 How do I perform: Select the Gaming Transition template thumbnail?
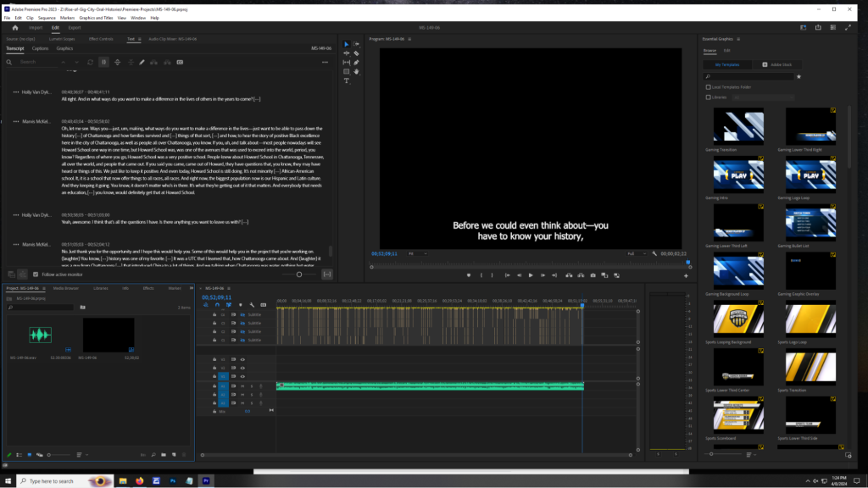[x=738, y=126]
